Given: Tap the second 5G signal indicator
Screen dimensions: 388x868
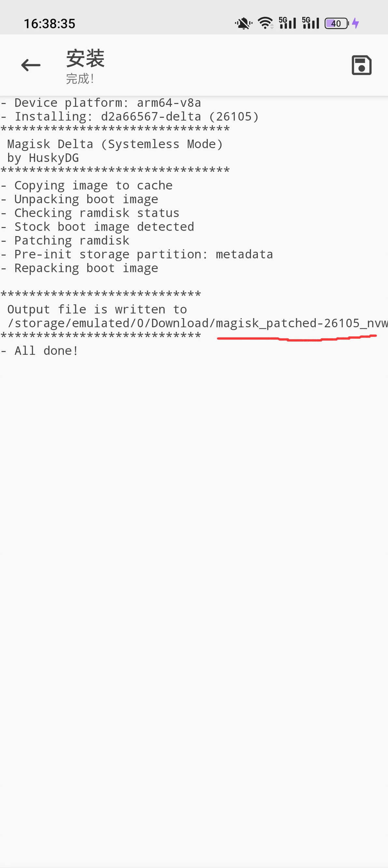Looking at the screenshot, I should [x=311, y=23].
